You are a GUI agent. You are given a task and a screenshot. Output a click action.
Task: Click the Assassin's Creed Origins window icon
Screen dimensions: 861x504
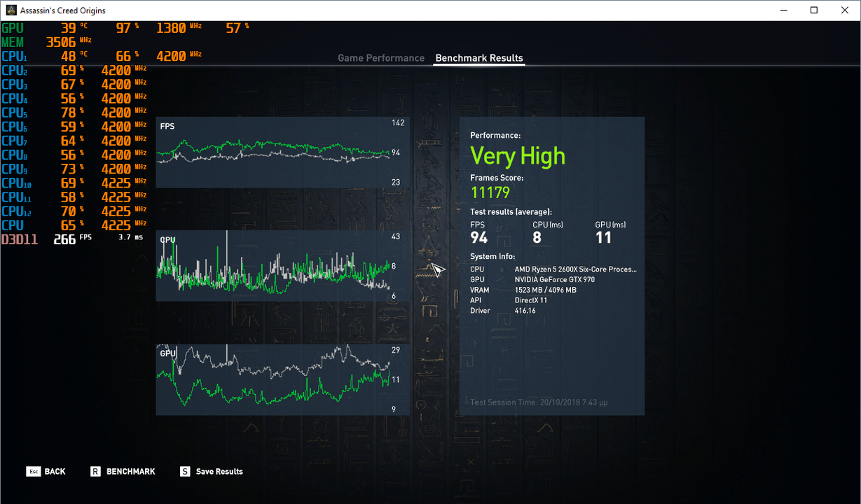11,10
